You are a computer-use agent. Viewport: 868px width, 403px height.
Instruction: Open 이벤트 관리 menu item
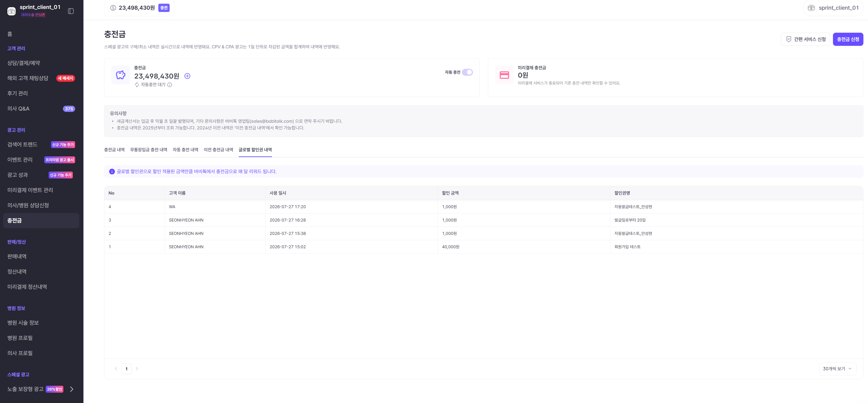point(41,160)
